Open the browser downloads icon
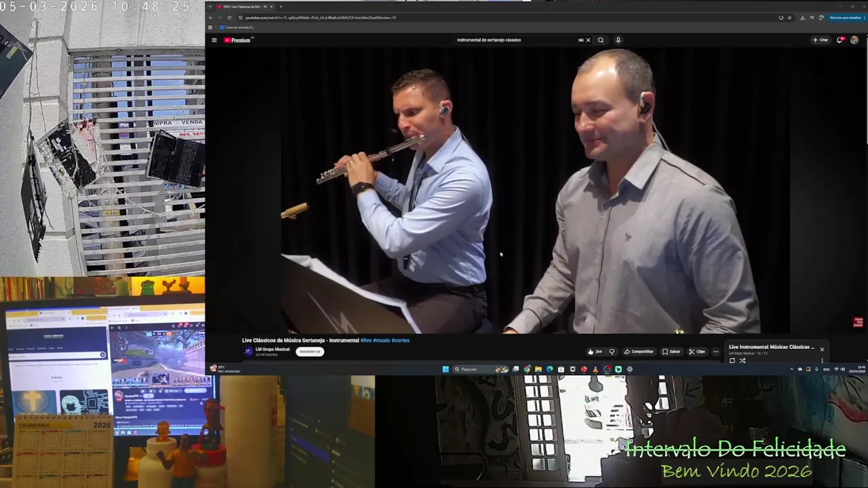The height and width of the screenshot is (488, 868). [x=803, y=18]
